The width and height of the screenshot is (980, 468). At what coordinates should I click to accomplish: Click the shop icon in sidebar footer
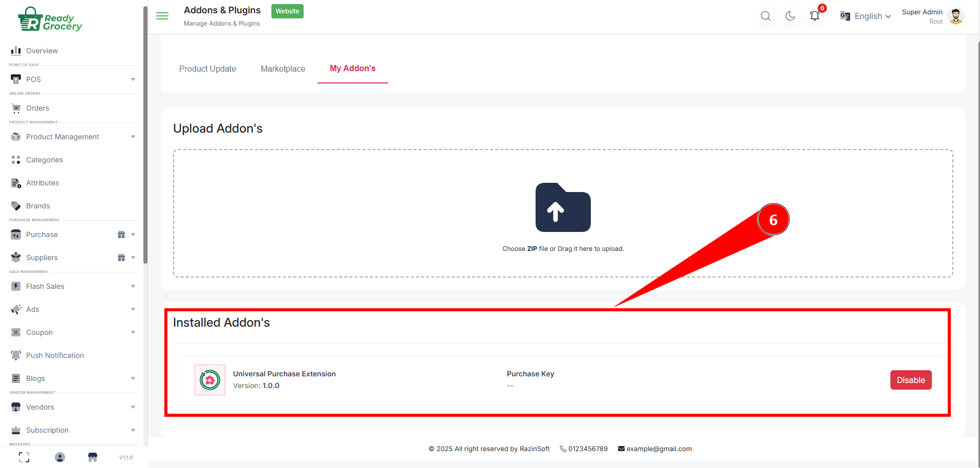point(93,457)
